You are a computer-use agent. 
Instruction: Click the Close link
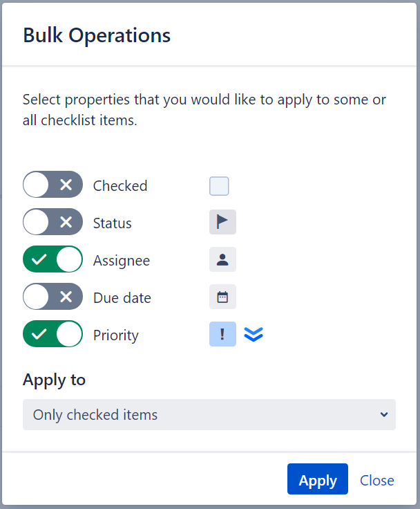click(x=377, y=481)
